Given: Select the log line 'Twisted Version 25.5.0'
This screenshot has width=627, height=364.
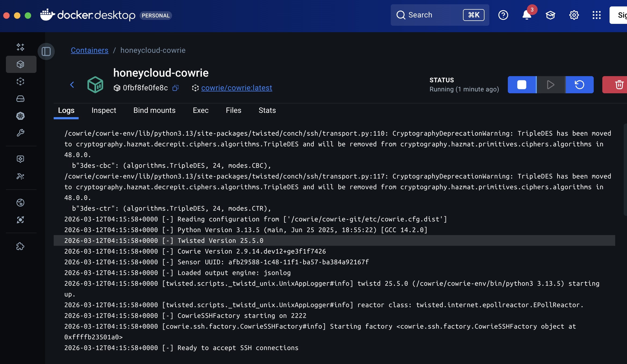Looking at the screenshot, I should [334, 240].
